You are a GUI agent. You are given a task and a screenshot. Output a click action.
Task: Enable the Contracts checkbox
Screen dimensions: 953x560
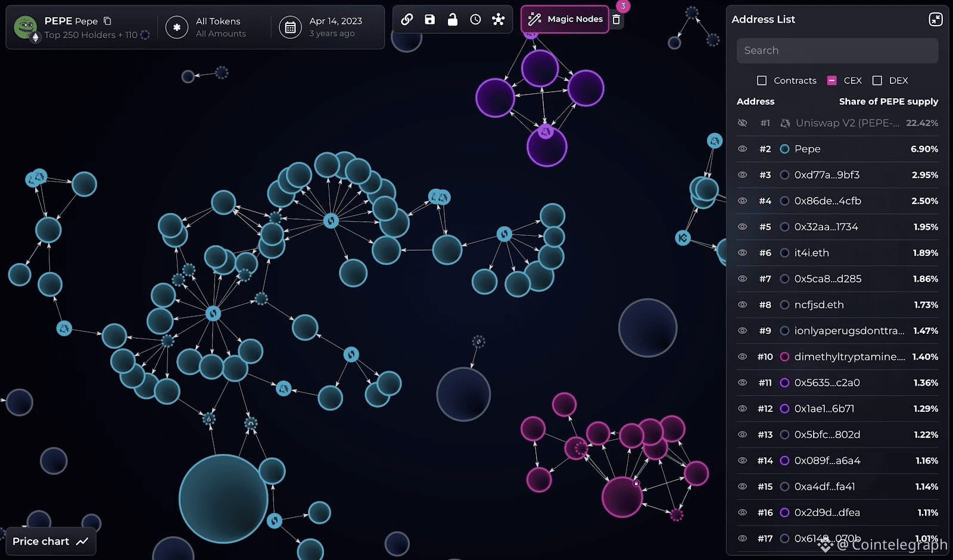[x=761, y=80]
